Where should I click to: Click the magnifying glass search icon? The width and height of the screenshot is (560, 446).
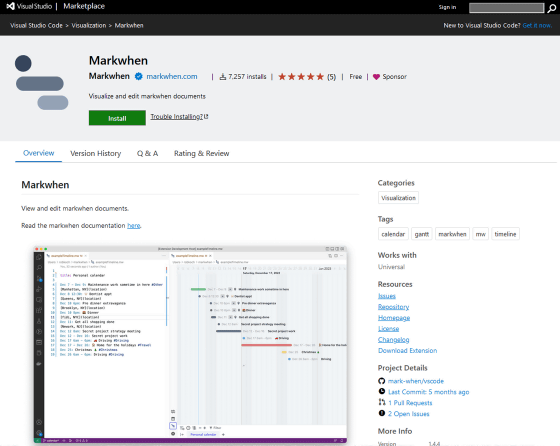(551, 8)
